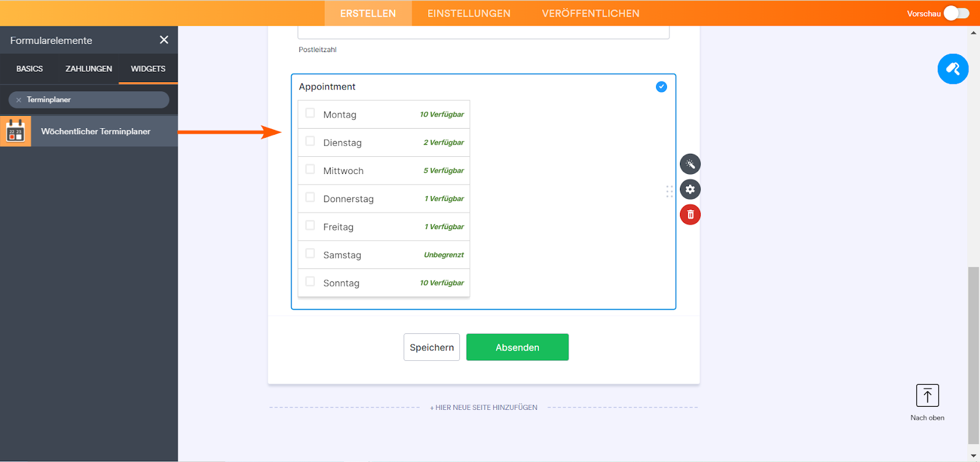Check the Donnerstag checkbox

(x=310, y=198)
